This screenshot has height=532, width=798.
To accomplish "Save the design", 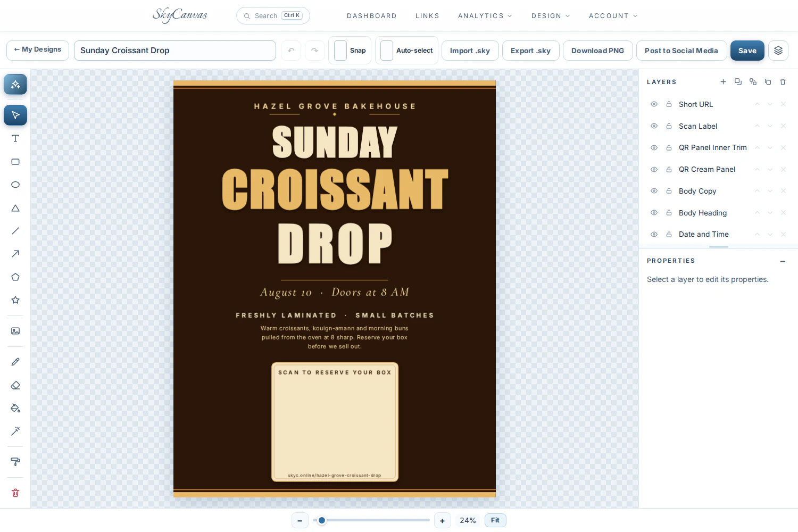I will (747, 51).
